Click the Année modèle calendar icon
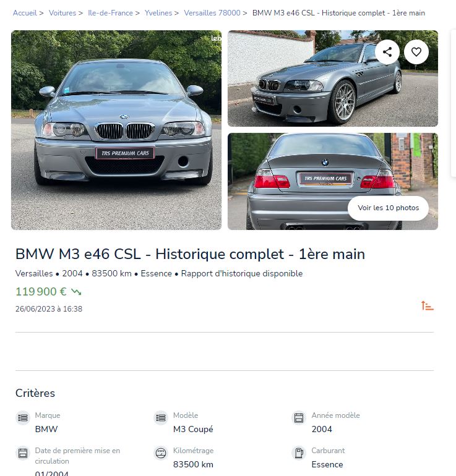This screenshot has height=476, width=456. (299, 418)
